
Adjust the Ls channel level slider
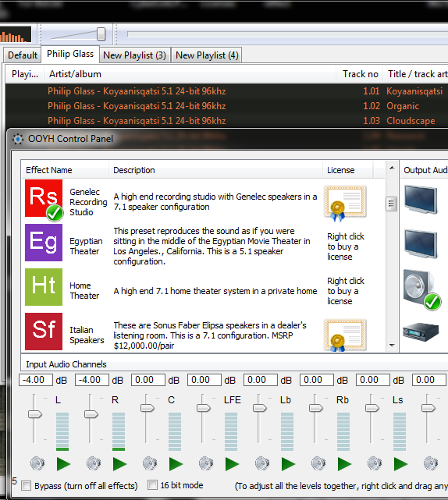(372, 408)
